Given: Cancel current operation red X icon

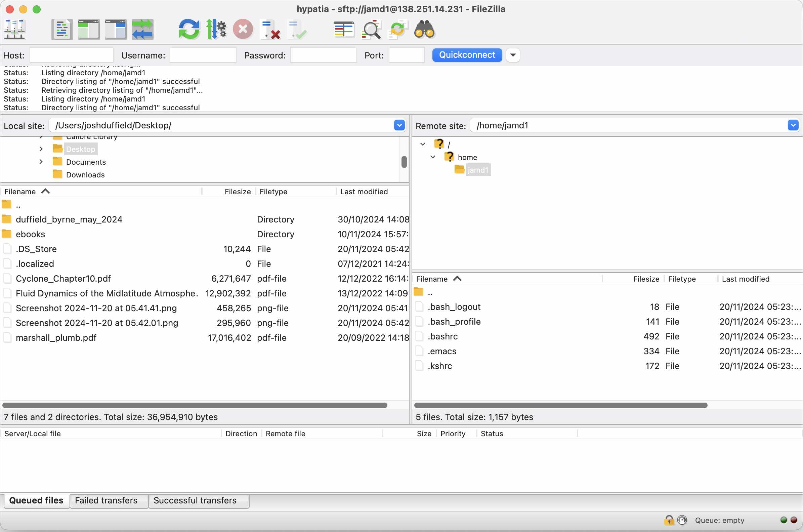Looking at the screenshot, I should coord(243,29).
